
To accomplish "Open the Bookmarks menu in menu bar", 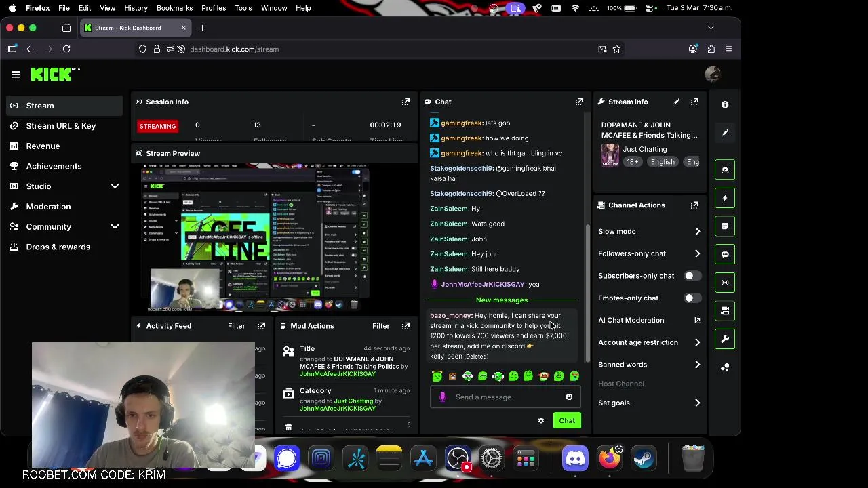I will pyautogui.click(x=174, y=8).
